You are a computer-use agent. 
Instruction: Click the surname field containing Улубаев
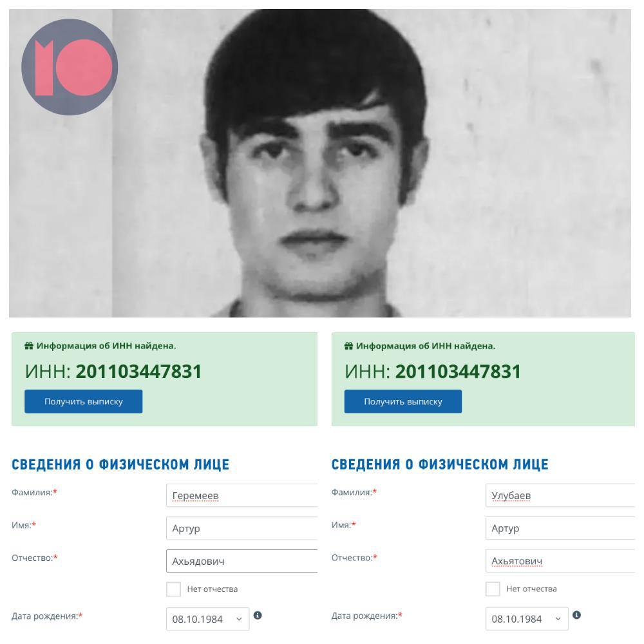560,496
